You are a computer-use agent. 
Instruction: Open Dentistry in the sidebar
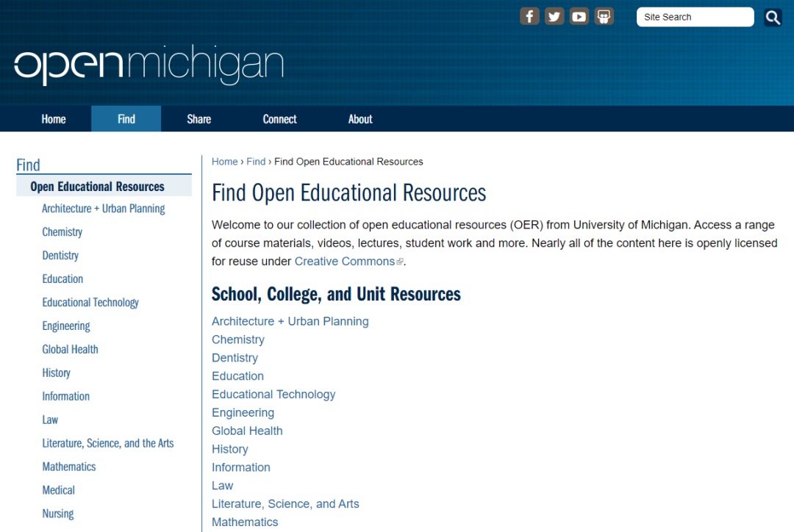pos(60,255)
